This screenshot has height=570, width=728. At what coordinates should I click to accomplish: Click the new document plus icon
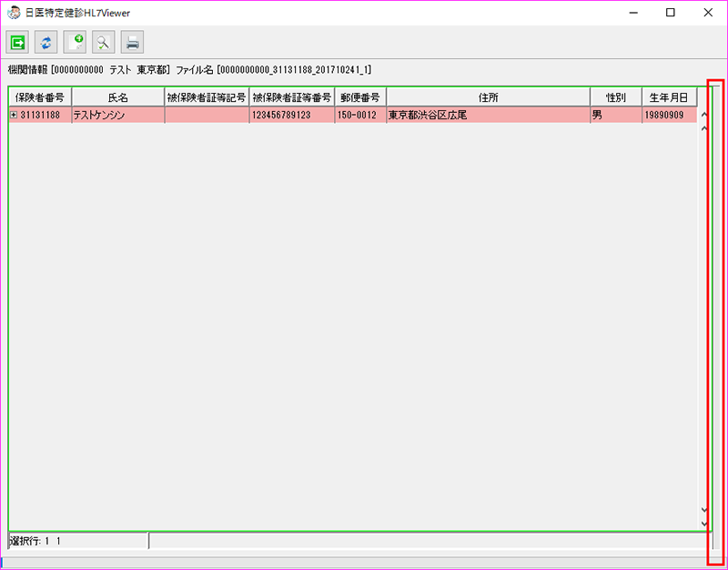pos(75,42)
